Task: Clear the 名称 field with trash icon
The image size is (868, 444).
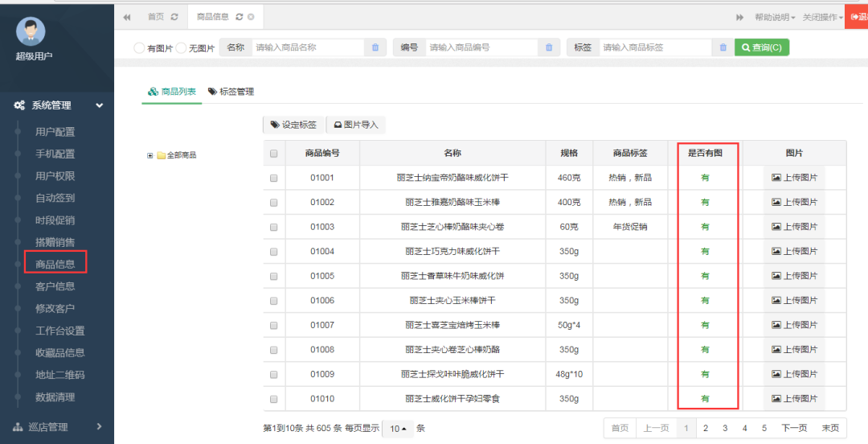Action: point(375,47)
